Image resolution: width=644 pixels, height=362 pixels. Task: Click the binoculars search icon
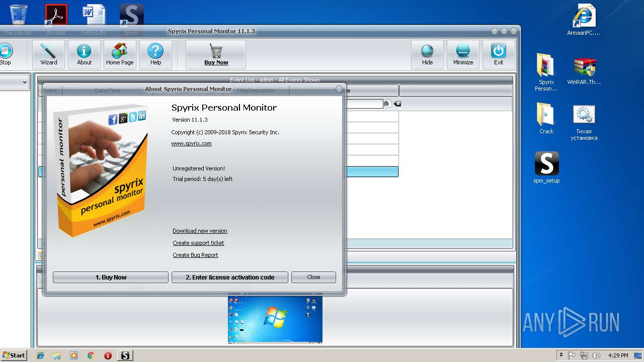tap(387, 104)
